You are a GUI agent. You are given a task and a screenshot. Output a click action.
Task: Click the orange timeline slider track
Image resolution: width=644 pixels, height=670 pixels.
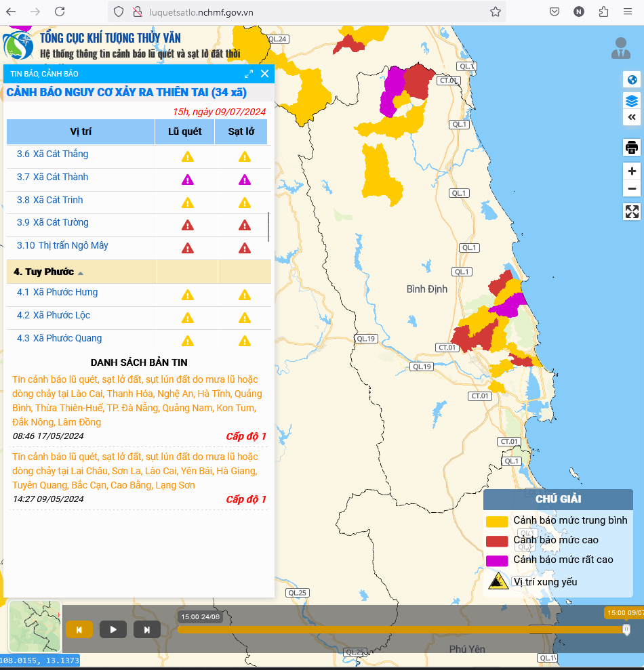pyautogui.click(x=400, y=629)
